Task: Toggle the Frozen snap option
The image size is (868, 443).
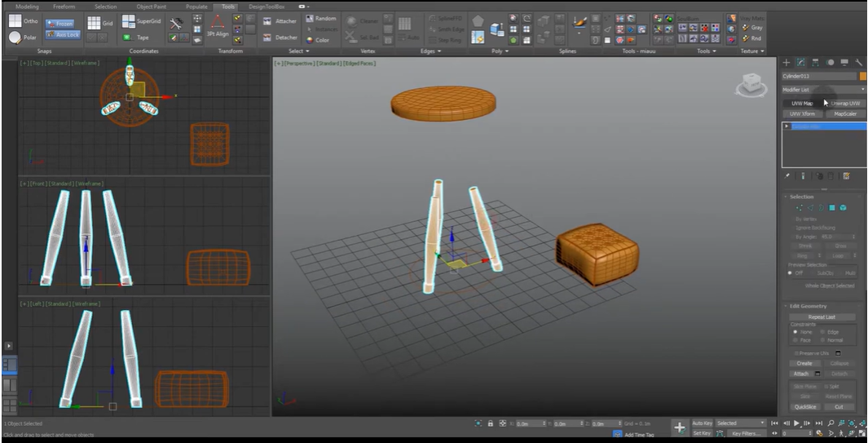Action: coord(62,24)
